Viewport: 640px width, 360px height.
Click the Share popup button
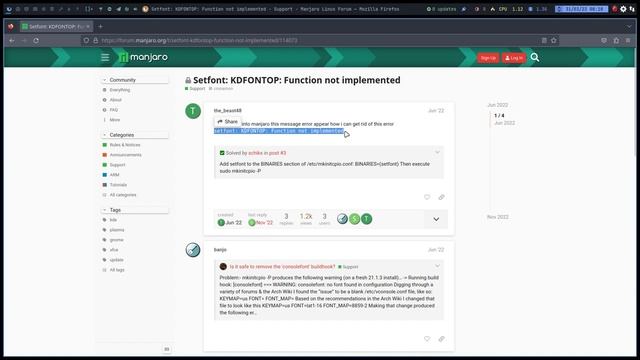[x=227, y=122]
